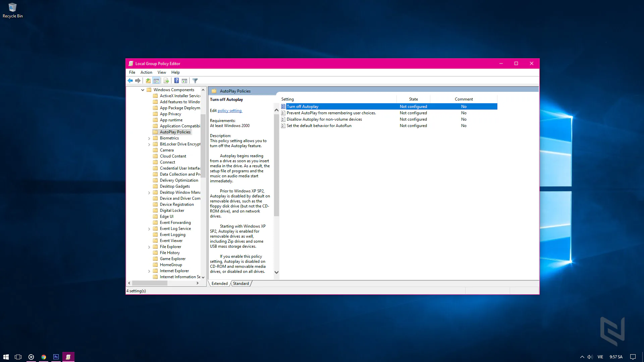Viewport: 644px width, 362px height.
Task: Open Chrome from the taskbar
Action: pyautogui.click(x=44, y=357)
